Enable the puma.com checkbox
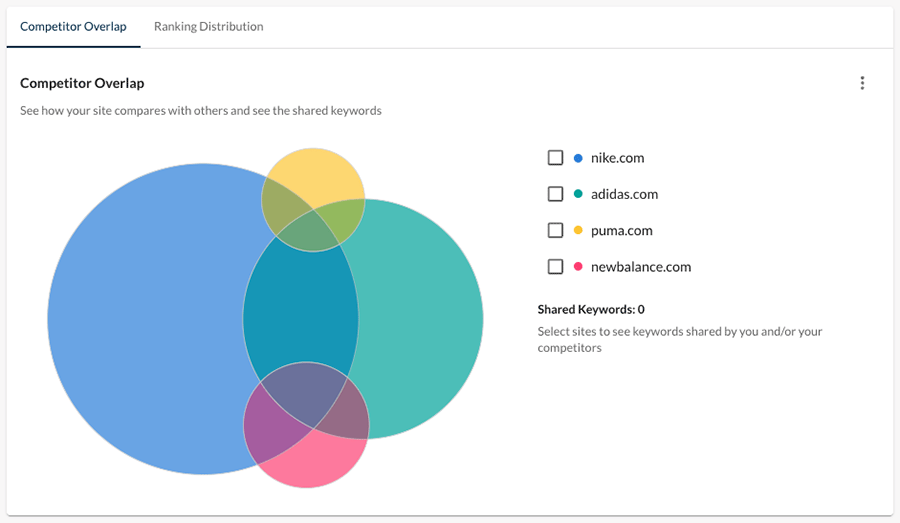This screenshot has height=523, width=900. coord(555,230)
